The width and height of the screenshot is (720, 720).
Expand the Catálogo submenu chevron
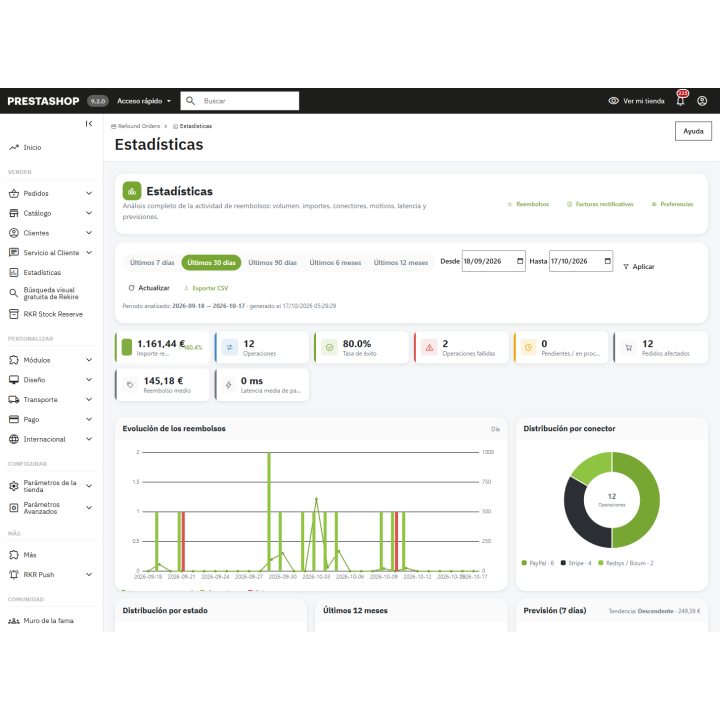[89, 213]
